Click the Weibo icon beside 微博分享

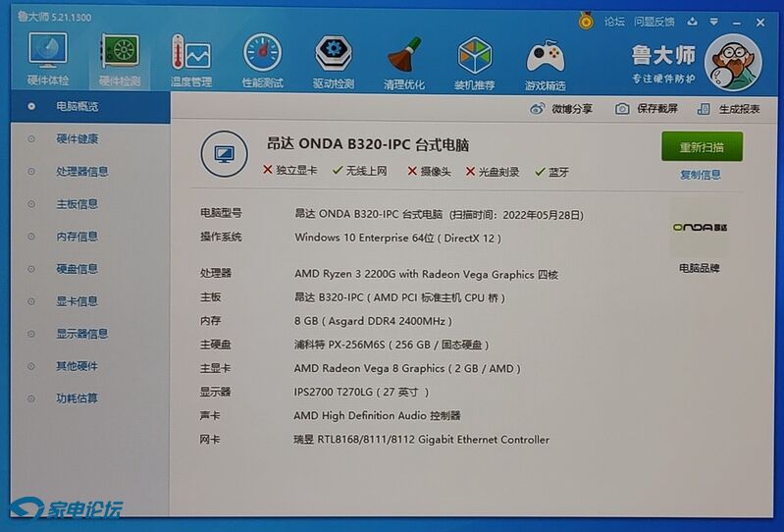(537, 108)
